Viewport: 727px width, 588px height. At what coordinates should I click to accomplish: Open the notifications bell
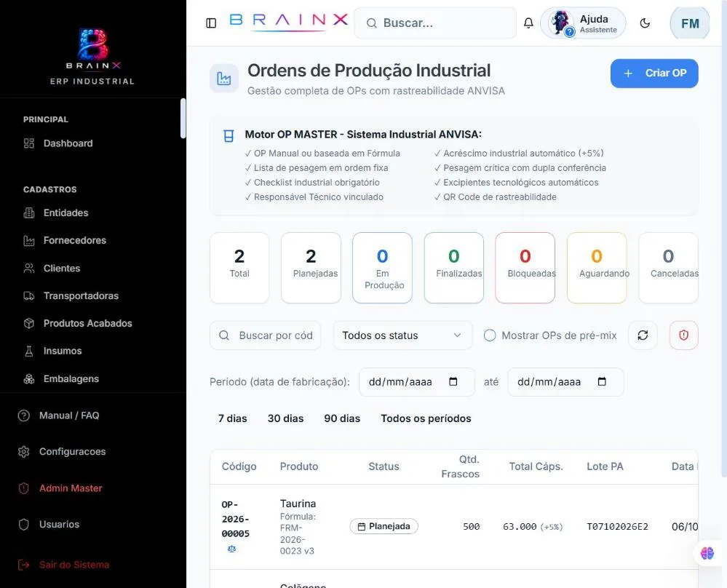(x=528, y=23)
